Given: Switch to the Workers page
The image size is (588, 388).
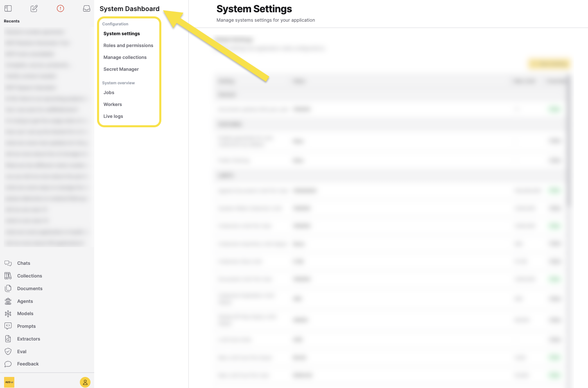Looking at the screenshot, I should [112, 104].
